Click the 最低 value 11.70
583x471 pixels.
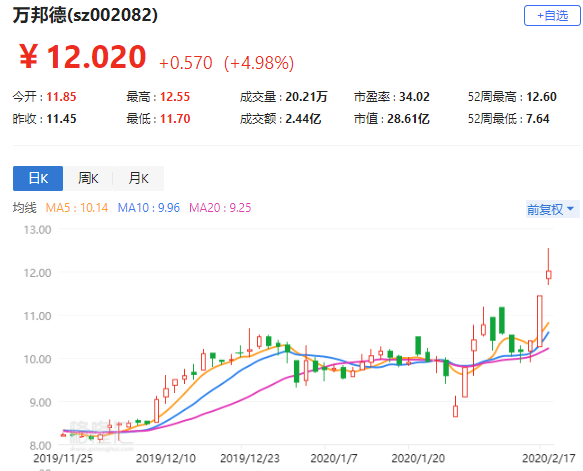pos(175,119)
